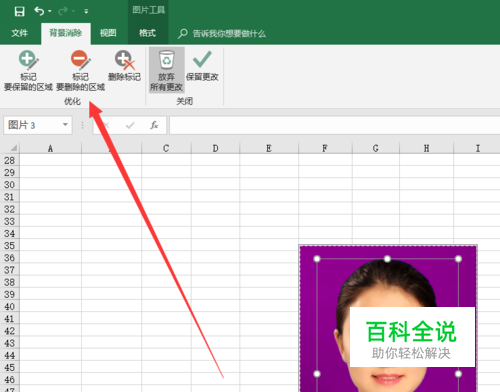Select row 33 header
This screenshot has height=392, width=500.
click(10, 221)
